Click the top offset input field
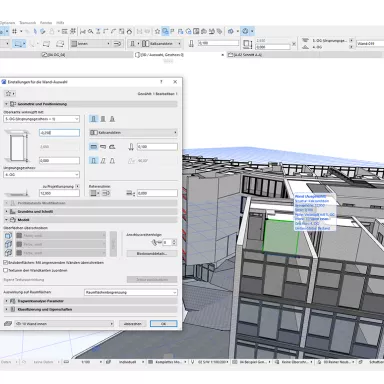This screenshot has height=384, width=384. click(x=59, y=133)
